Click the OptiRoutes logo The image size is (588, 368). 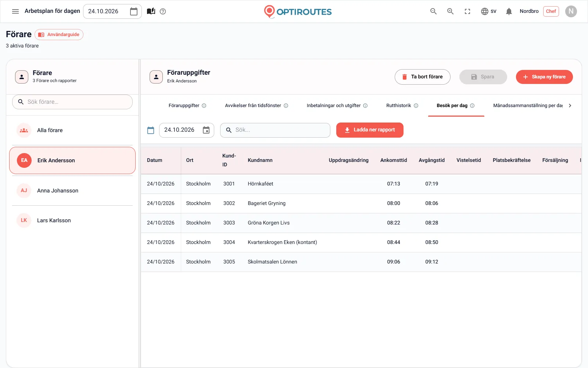(298, 12)
